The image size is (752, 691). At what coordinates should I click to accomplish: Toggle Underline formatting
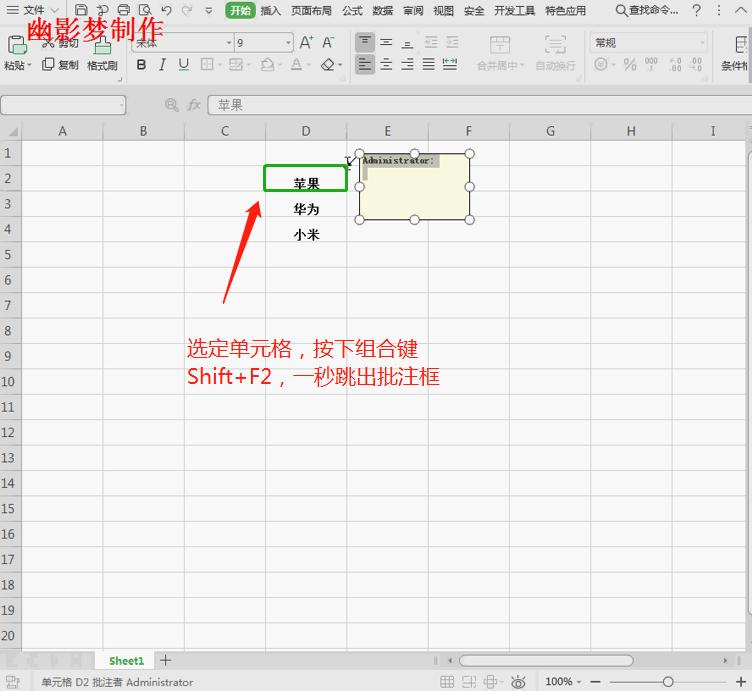(184, 64)
